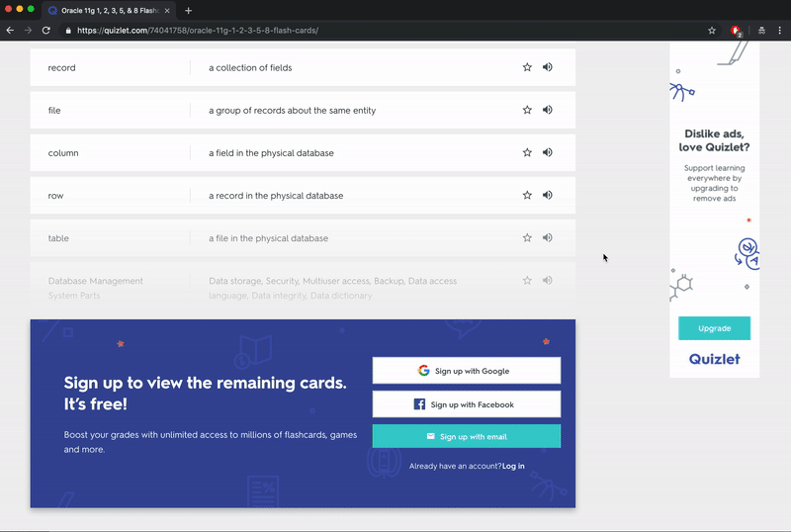Go back with browser back arrow
This screenshot has height=532, width=791.
click(10, 31)
